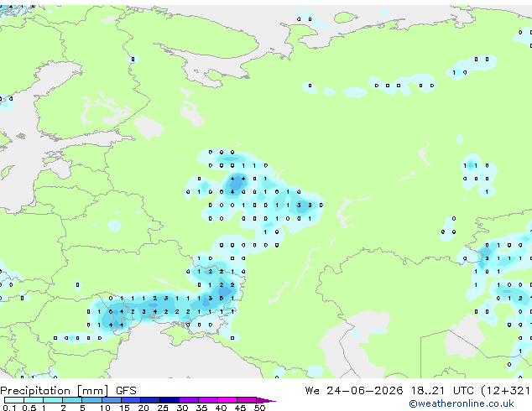
Task: Click the '20' legend scale label
Action: (x=143, y=408)
